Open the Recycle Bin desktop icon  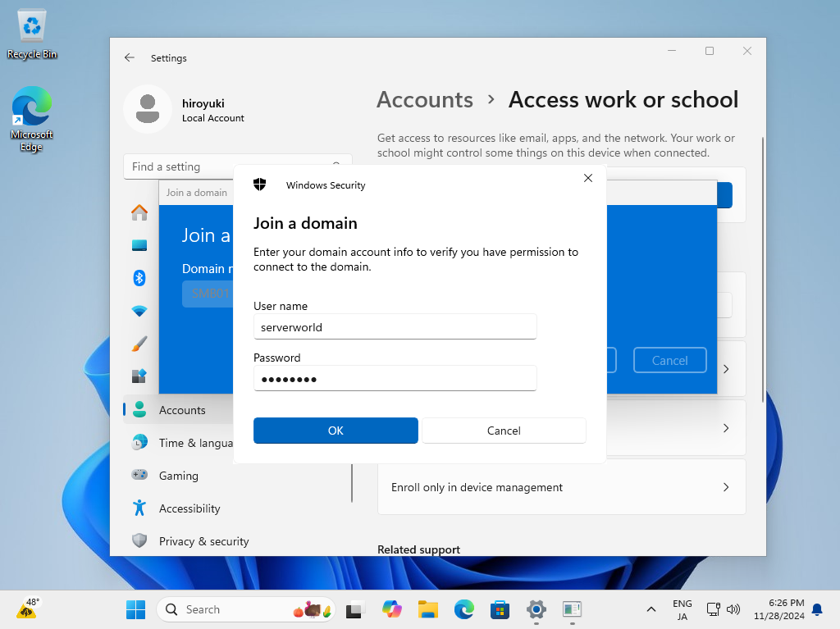click(x=32, y=34)
